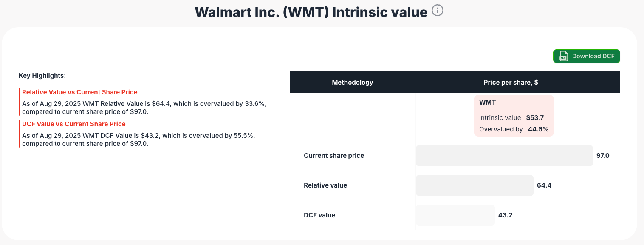Click the Key Highlights heading
Image resolution: width=644 pixels, height=245 pixels.
click(42, 75)
